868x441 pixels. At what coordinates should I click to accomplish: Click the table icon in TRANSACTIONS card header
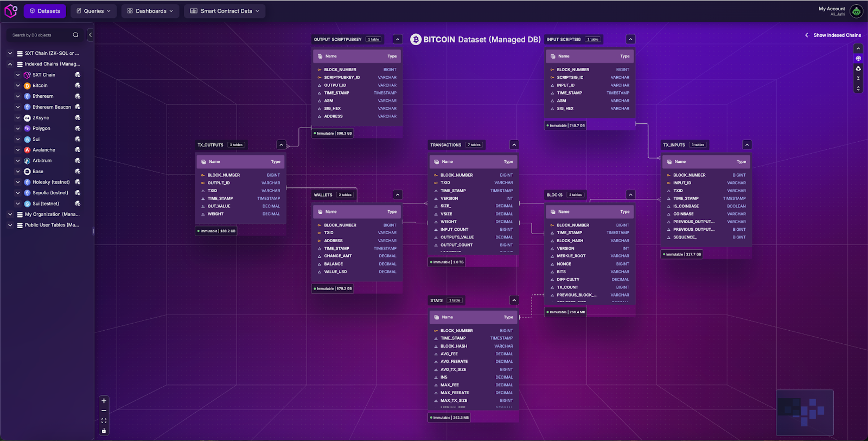pos(436,162)
